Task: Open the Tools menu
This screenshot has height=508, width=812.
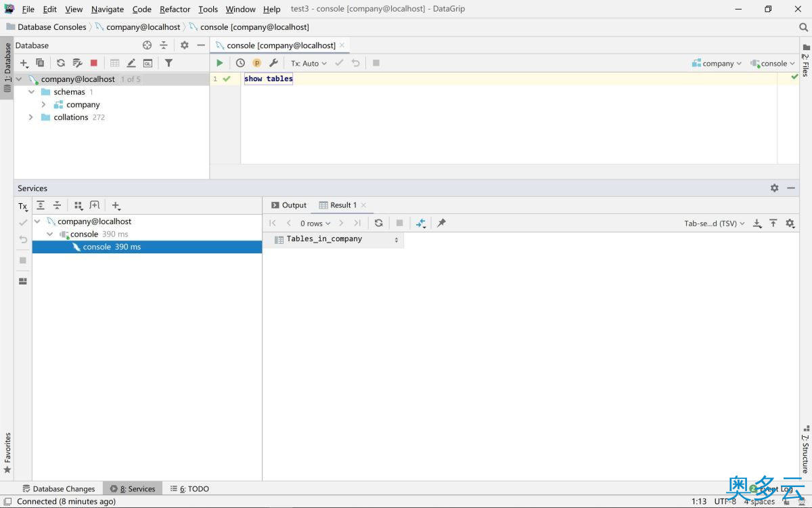Action: (208, 9)
